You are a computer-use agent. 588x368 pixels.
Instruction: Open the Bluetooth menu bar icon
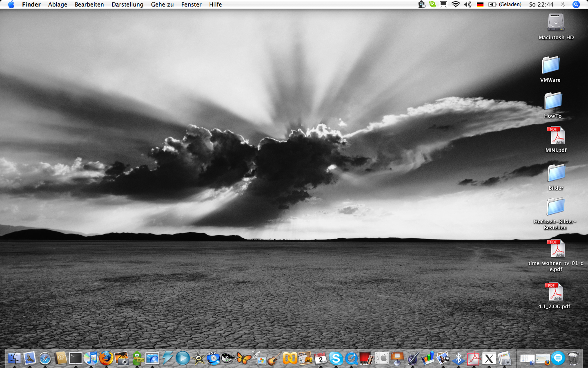(563, 4)
